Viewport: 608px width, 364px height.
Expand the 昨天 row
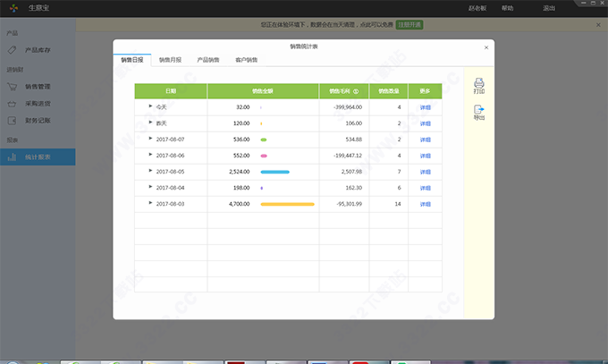pyautogui.click(x=150, y=123)
